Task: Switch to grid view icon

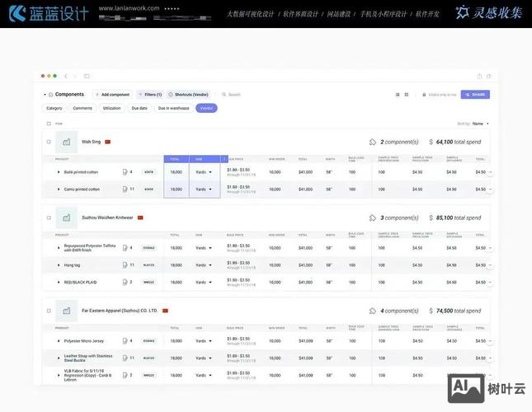Action: coord(407,95)
